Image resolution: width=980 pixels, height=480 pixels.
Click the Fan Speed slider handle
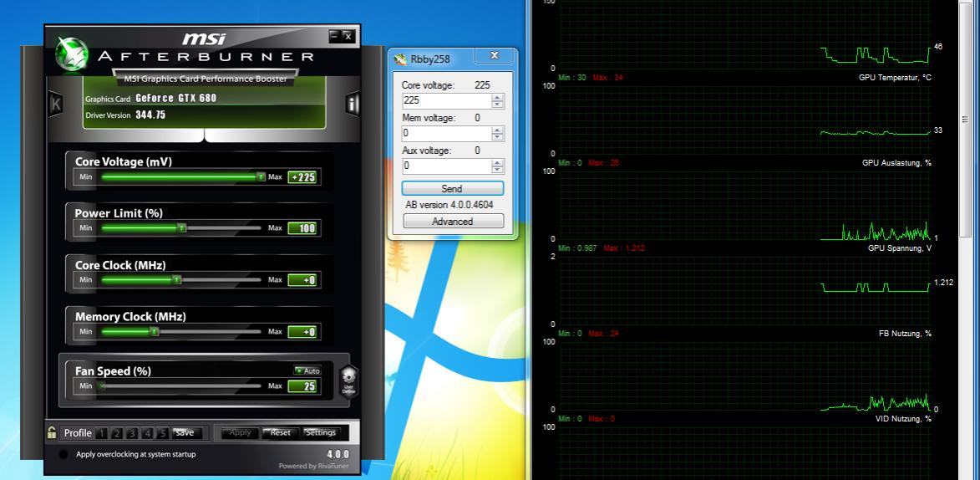point(101,386)
